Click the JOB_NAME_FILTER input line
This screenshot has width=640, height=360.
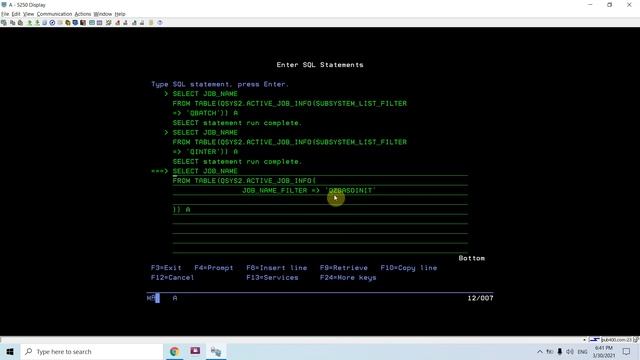coord(320,190)
